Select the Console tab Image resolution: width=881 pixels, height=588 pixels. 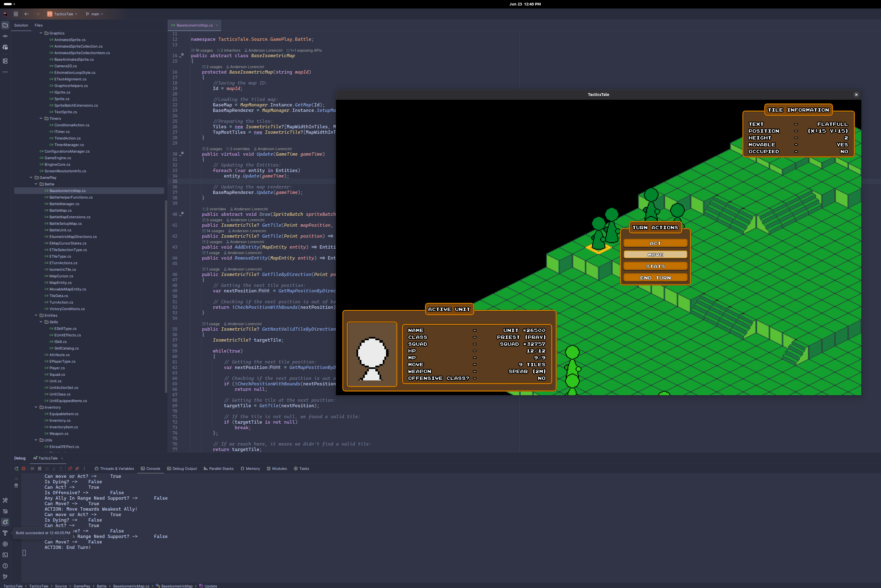(x=150, y=469)
